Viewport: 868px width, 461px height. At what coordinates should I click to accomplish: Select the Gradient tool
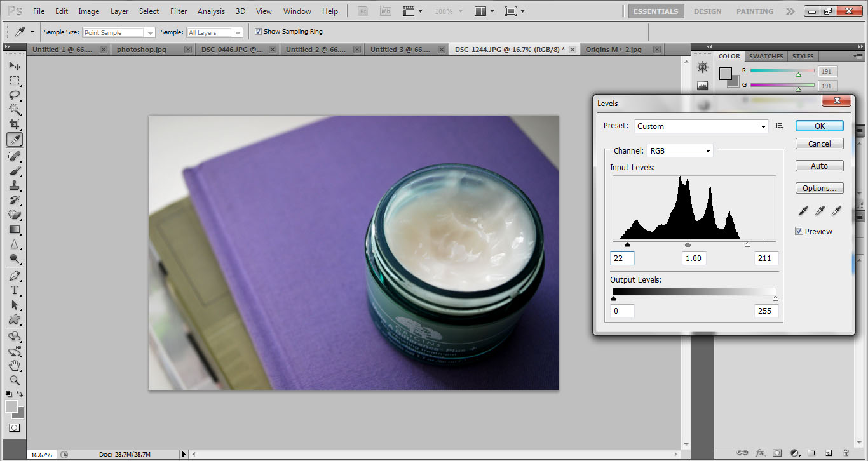pos(14,229)
